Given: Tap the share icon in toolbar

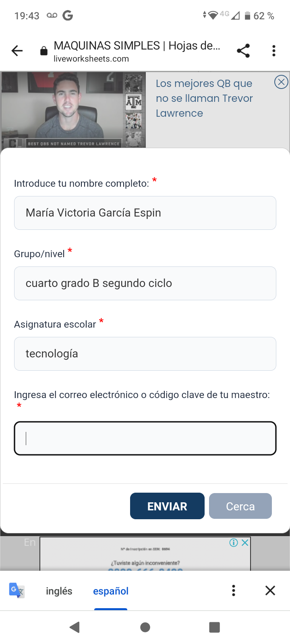Looking at the screenshot, I should pos(243,51).
